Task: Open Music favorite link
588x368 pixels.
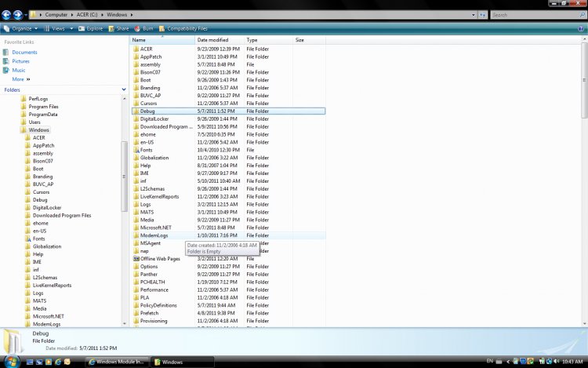Action: [x=18, y=70]
